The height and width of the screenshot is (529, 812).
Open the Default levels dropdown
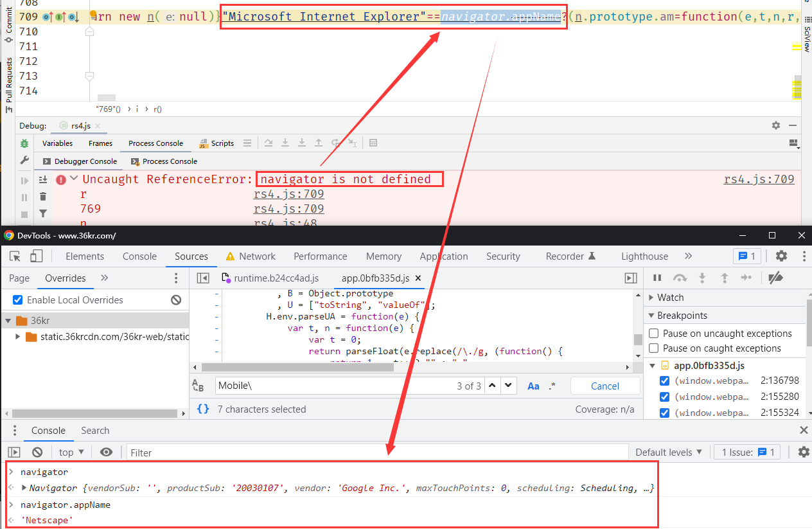[x=669, y=453]
